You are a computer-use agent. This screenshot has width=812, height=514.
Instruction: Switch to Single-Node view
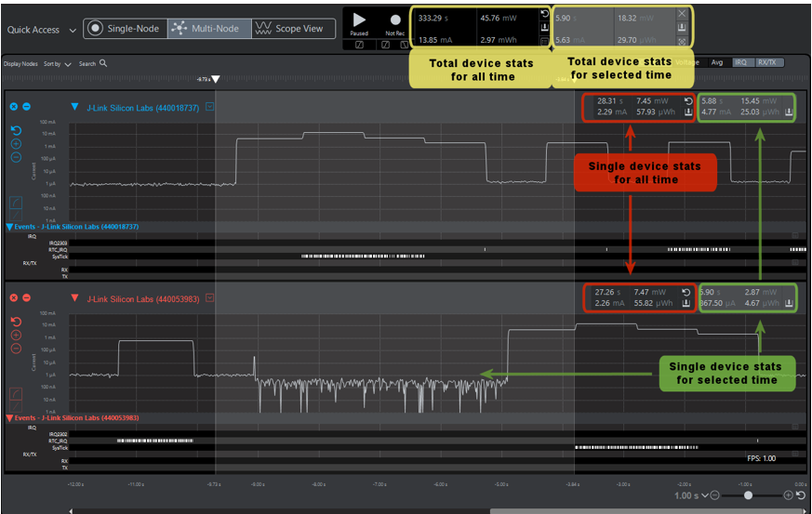tap(125, 29)
